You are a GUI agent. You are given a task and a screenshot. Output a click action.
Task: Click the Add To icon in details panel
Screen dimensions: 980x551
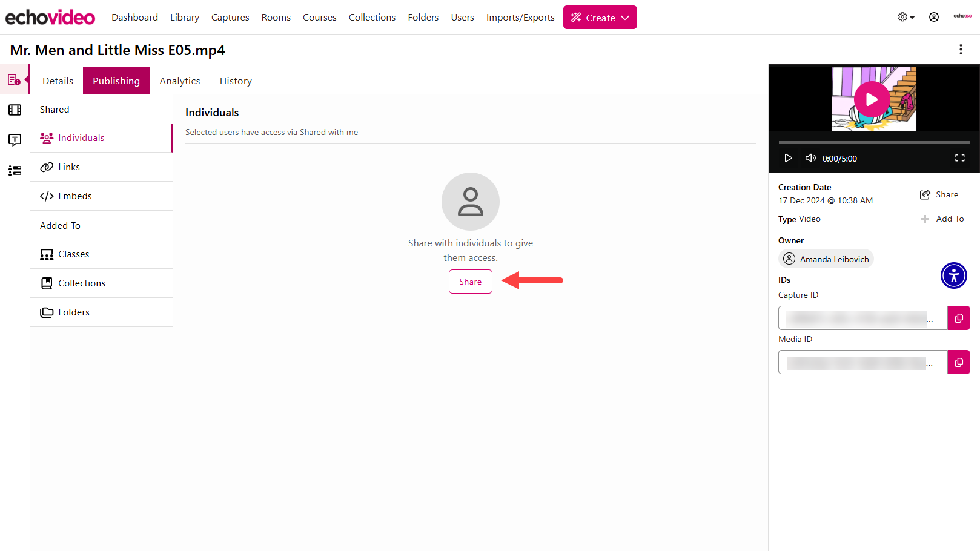click(925, 219)
